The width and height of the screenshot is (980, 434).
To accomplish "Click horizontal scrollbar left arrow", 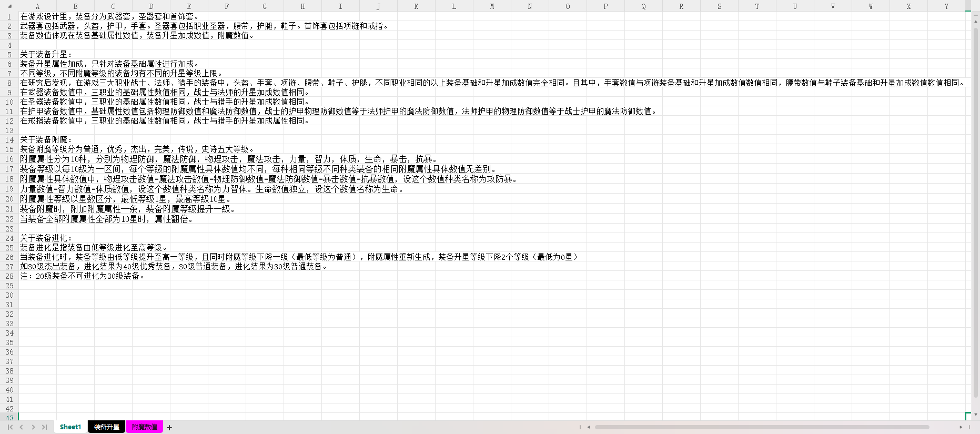I will (589, 427).
